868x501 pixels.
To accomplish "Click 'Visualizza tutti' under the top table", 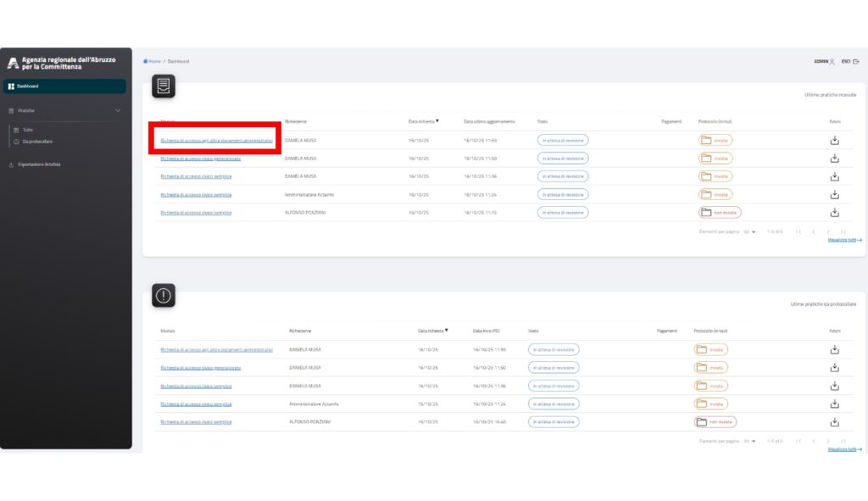I will (x=844, y=240).
